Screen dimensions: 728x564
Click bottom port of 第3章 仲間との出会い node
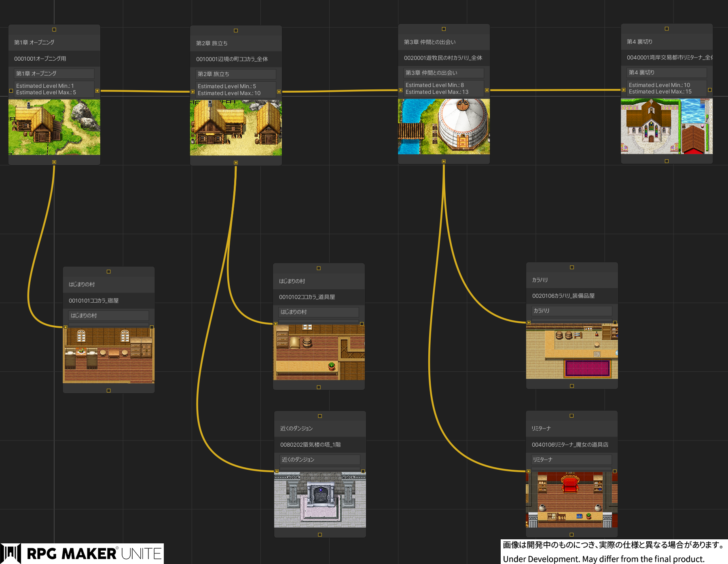click(444, 161)
